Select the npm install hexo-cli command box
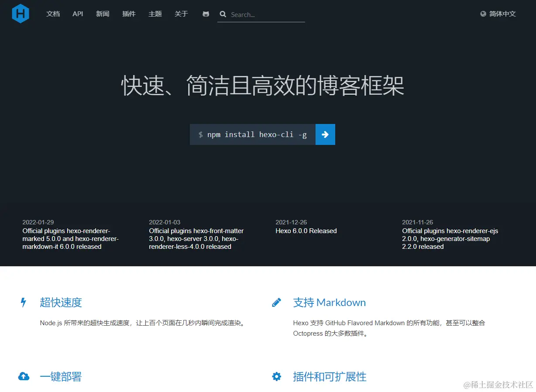Viewport: 536px width, 392px height. click(253, 134)
